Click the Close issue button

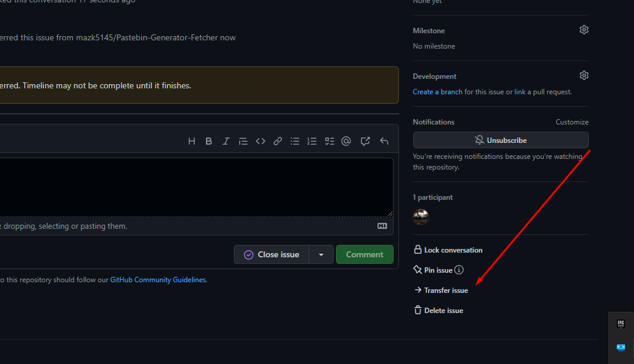pyautogui.click(x=271, y=254)
